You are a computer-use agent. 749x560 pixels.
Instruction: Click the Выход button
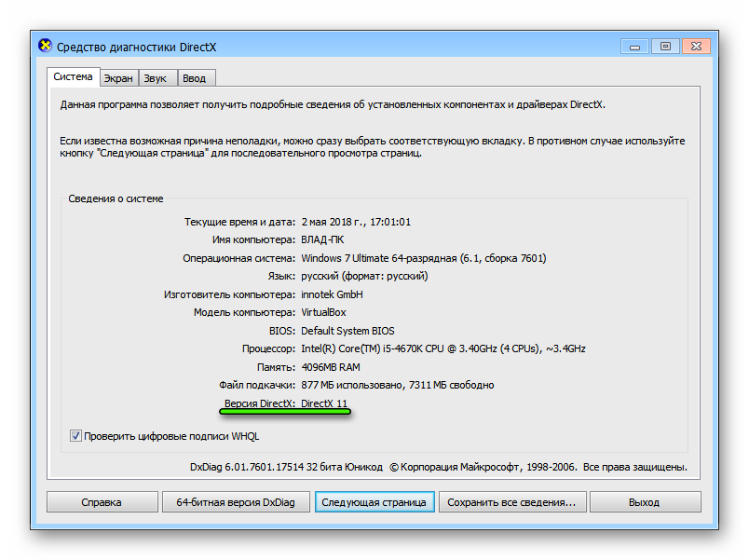[x=645, y=502]
